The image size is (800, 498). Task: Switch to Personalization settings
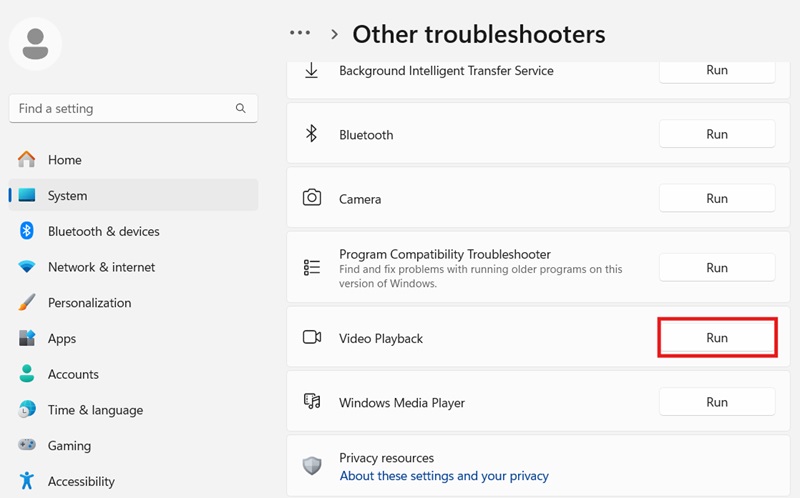coord(134,303)
